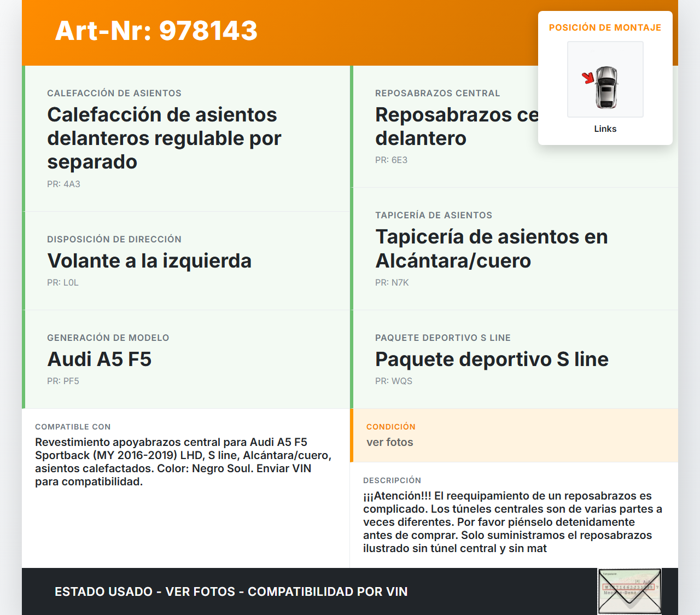The image size is (700, 615).
Task: Click the code 'PR: 6E3'
Action: point(391,160)
